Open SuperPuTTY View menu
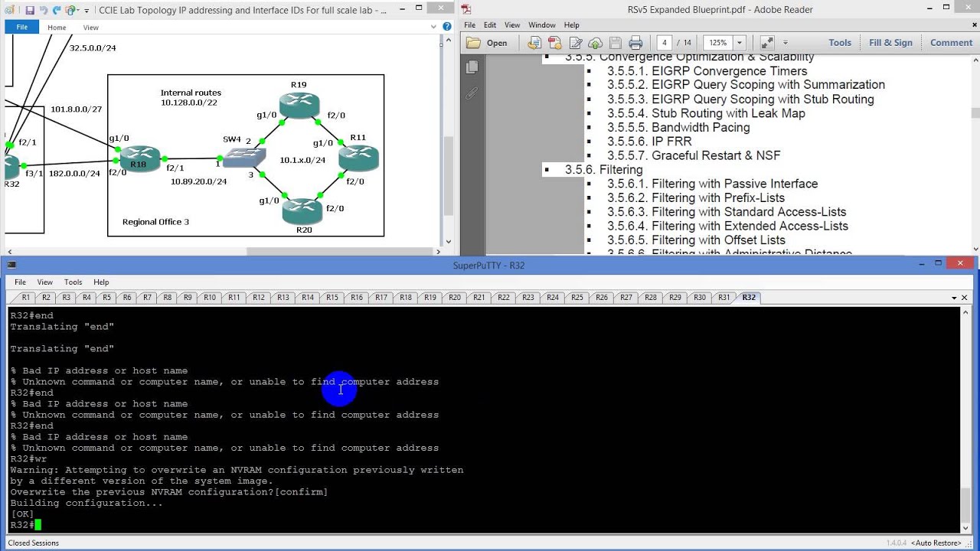The height and width of the screenshot is (551, 980). 45,282
